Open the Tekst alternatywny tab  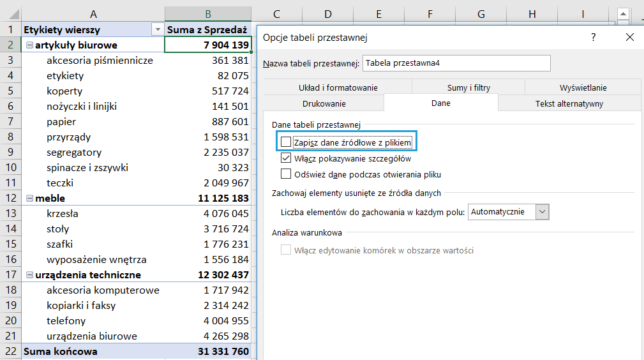coord(569,103)
